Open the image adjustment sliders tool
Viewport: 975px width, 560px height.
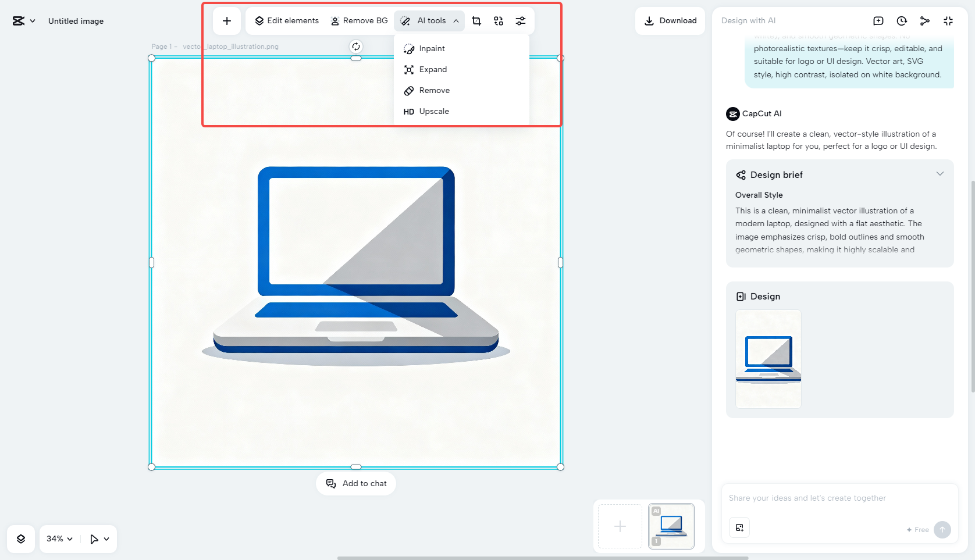[x=521, y=20]
